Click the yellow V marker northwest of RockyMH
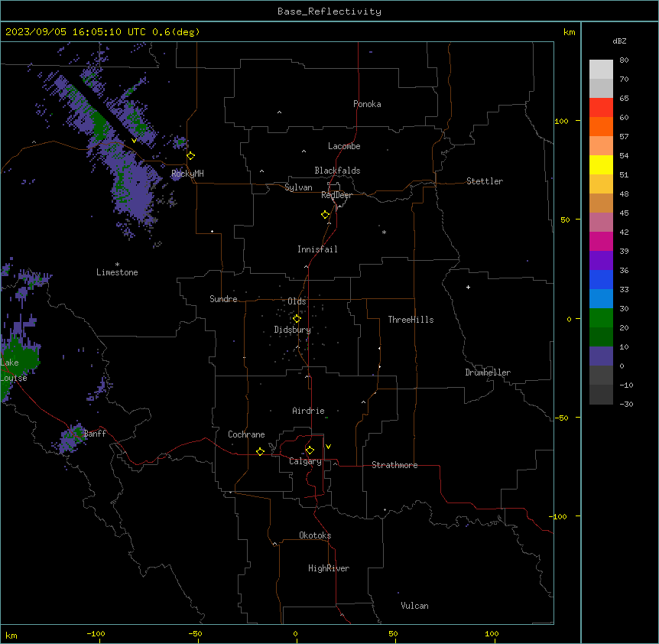Screen dimensions: 659x644 134,141
